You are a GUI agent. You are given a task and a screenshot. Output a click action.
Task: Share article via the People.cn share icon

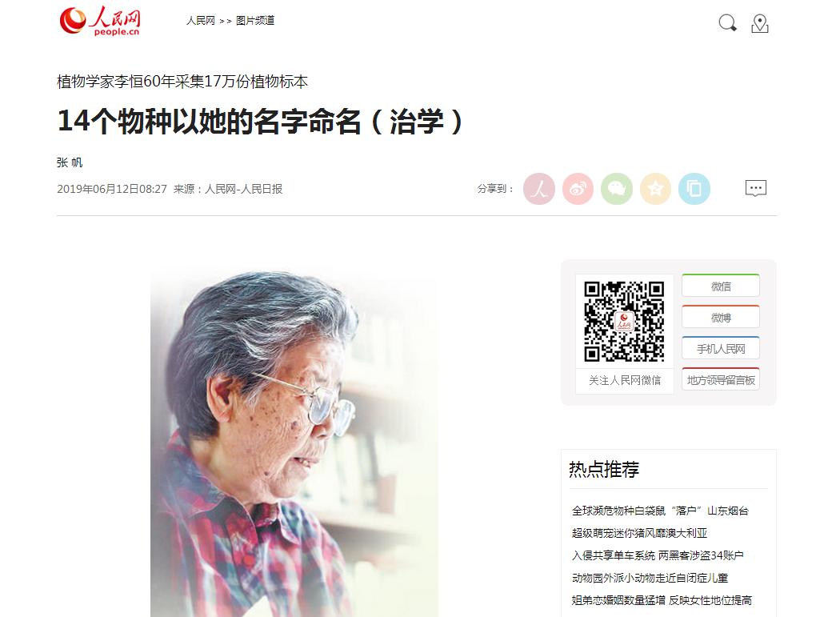(x=539, y=189)
